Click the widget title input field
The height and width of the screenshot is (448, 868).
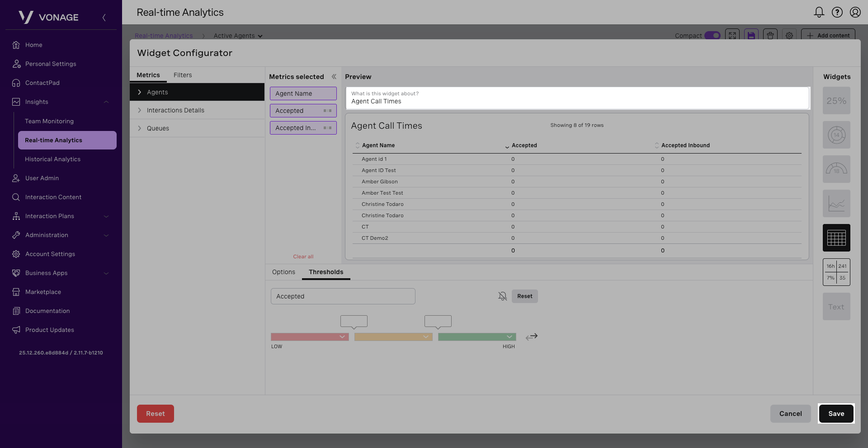[x=577, y=101]
